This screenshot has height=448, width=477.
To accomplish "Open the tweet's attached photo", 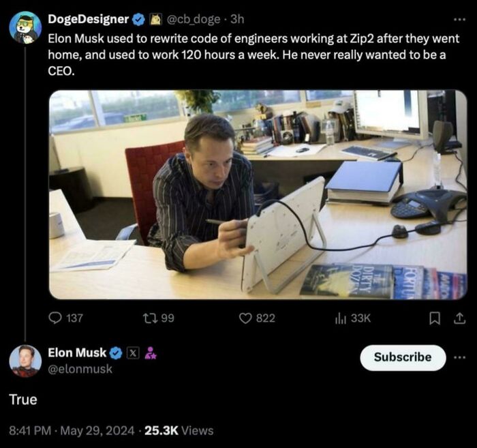I will click(258, 195).
